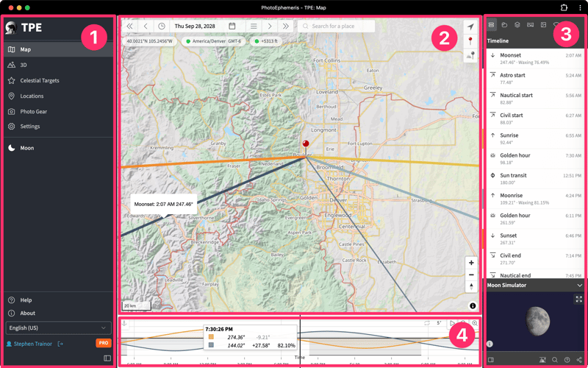Open the events list menu icon

254,26
